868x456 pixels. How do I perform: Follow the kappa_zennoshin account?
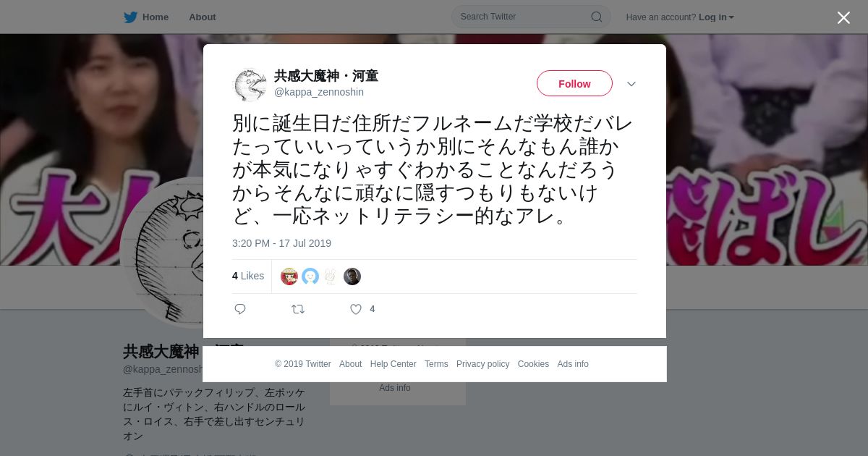pyautogui.click(x=574, y=83)
